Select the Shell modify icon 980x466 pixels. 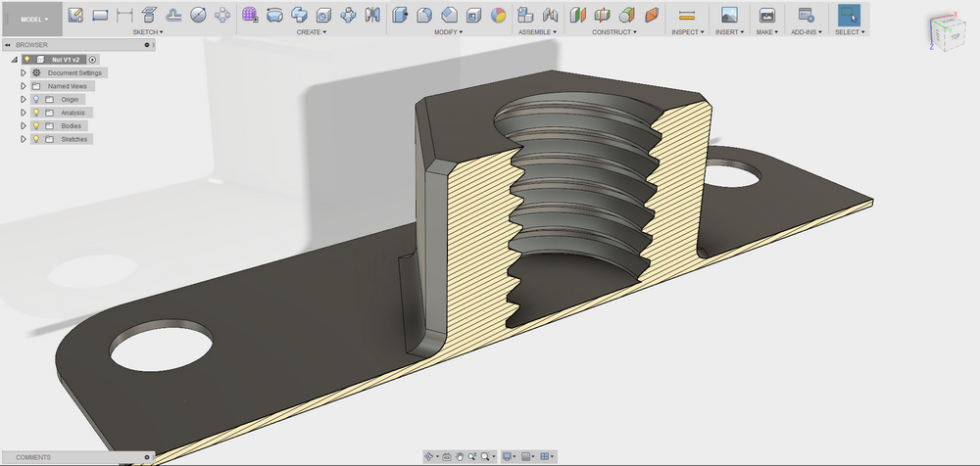[473, 15]
